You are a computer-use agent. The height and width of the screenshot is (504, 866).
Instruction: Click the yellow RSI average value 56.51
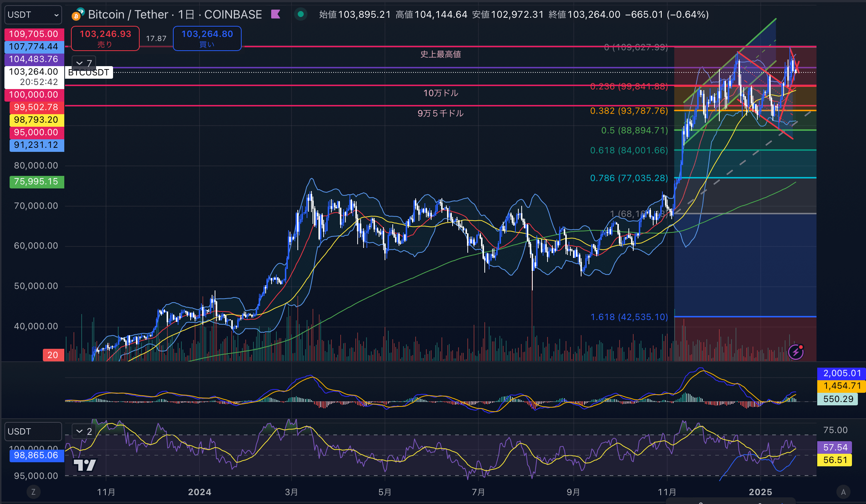click(x=835, y=460)
